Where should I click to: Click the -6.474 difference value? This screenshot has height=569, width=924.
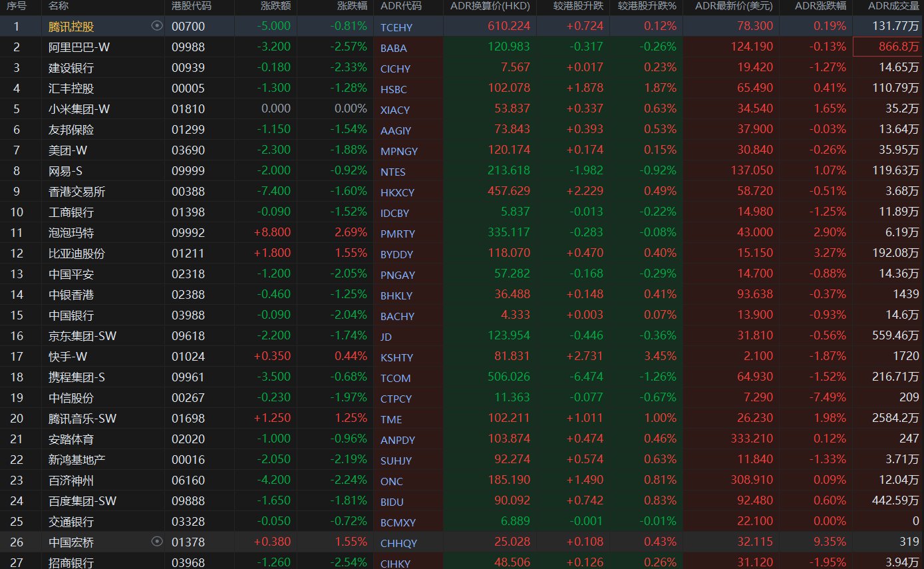tap(585, 377)
